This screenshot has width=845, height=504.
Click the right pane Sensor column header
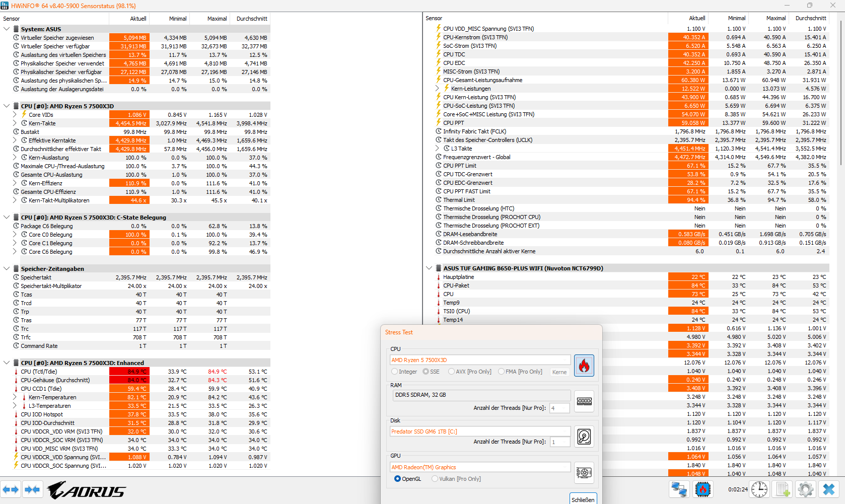545,18
